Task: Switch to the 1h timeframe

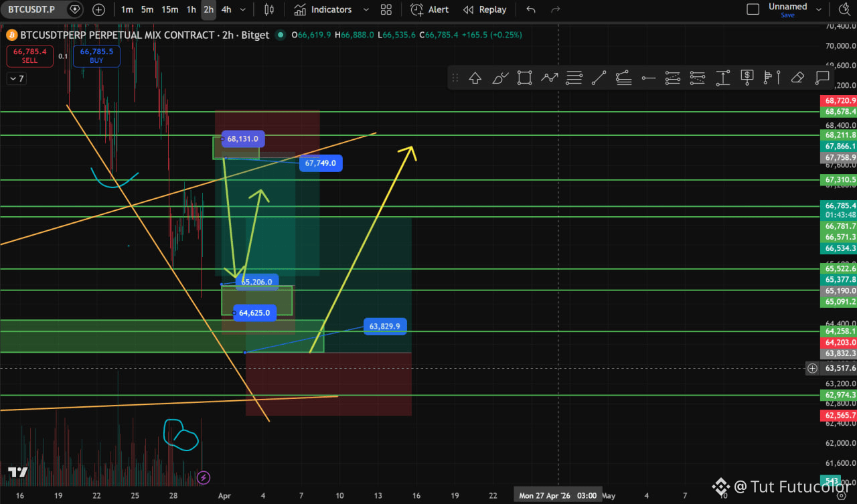Action: pos(191,9)
